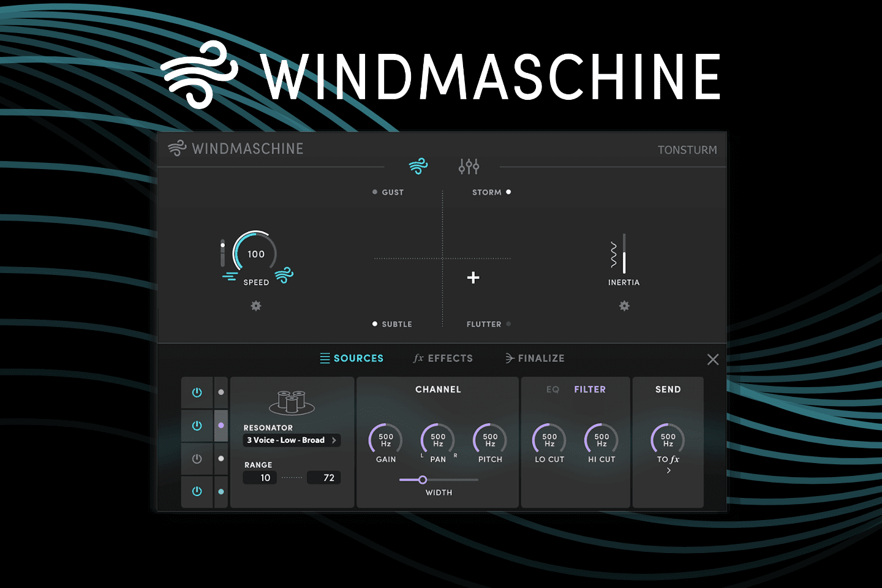
Task: Toggle power of the bottom source slot
Action: tap(197, 491)
